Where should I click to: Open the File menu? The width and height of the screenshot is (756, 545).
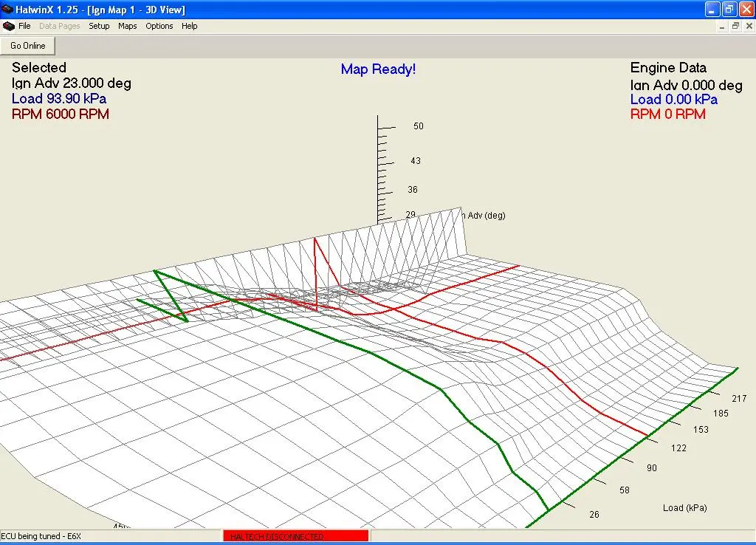pyautogui.click(x=24, y=26)
